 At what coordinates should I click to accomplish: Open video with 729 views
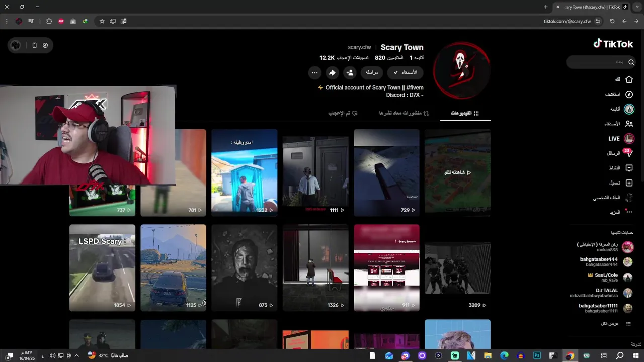(x=386, y=172)
